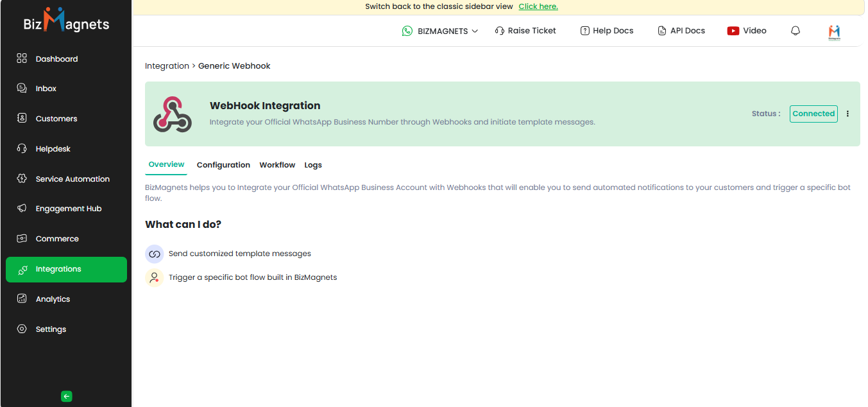Open the Video tutorial link

[747, 31]
